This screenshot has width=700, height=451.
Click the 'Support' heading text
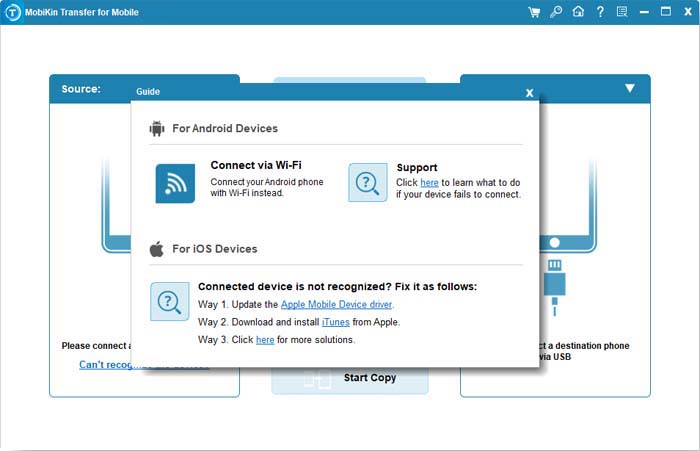point(417,167)
